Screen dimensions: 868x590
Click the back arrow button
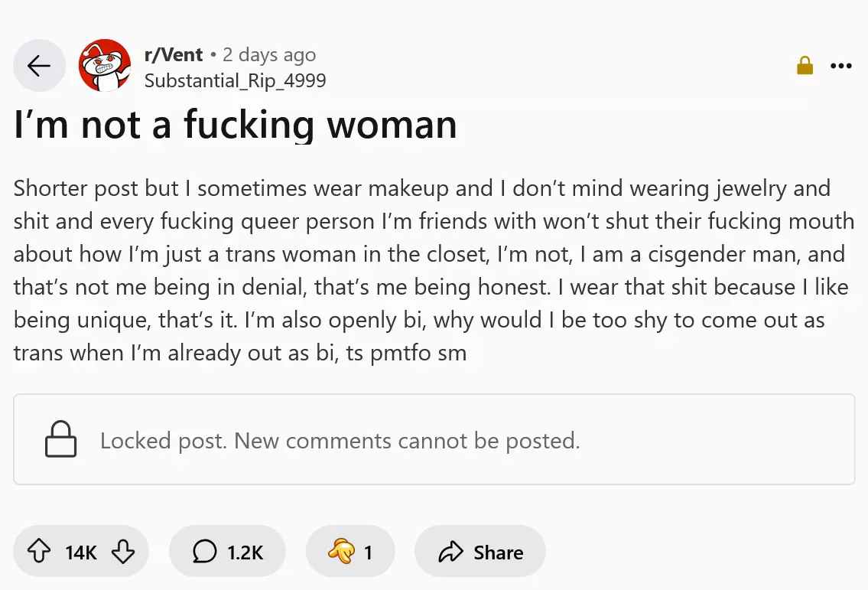pos(39,66)
